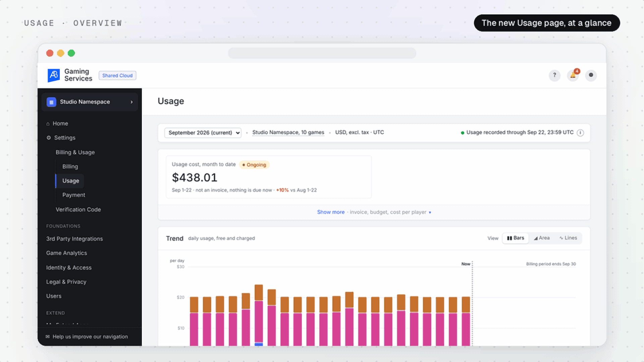Click the tallest orange bar segment in chart

click(259, 293)
